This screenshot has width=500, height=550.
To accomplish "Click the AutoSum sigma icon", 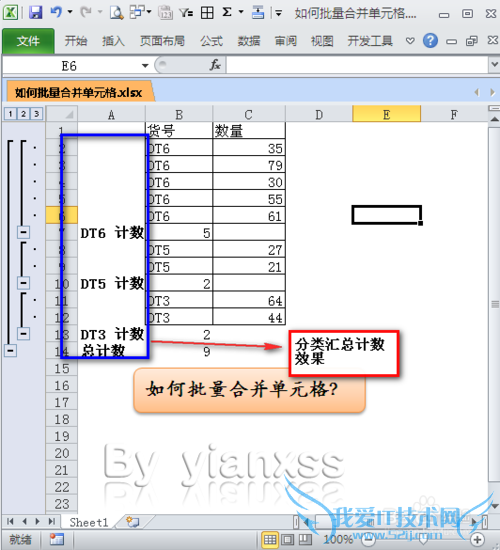I will click(227, 12).
